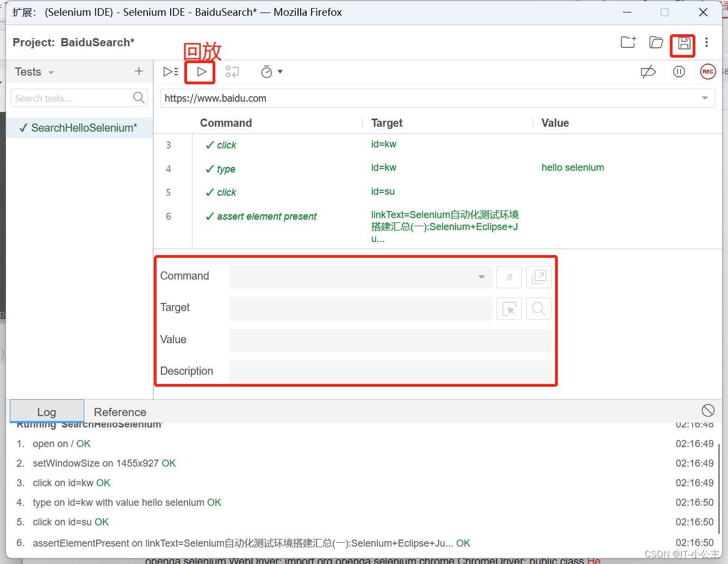Click the hello selenium value cell

(573, 168)
